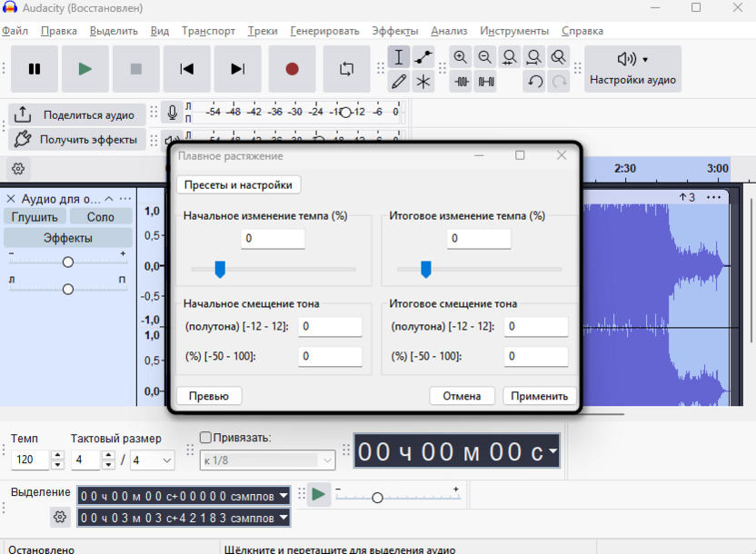
Task: Start playback with the green Play button
Action: 85,69
